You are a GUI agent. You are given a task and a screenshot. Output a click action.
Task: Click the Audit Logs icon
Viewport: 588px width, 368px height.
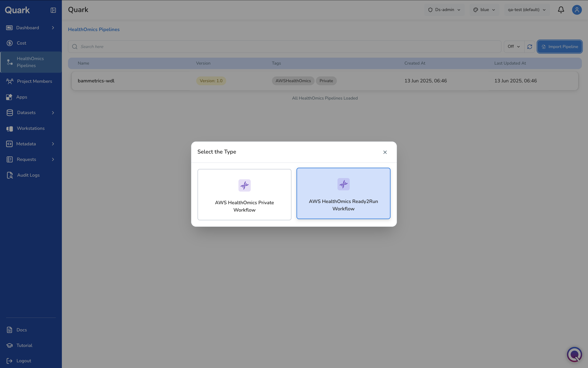pyautogui.click(x=10, y=175)
